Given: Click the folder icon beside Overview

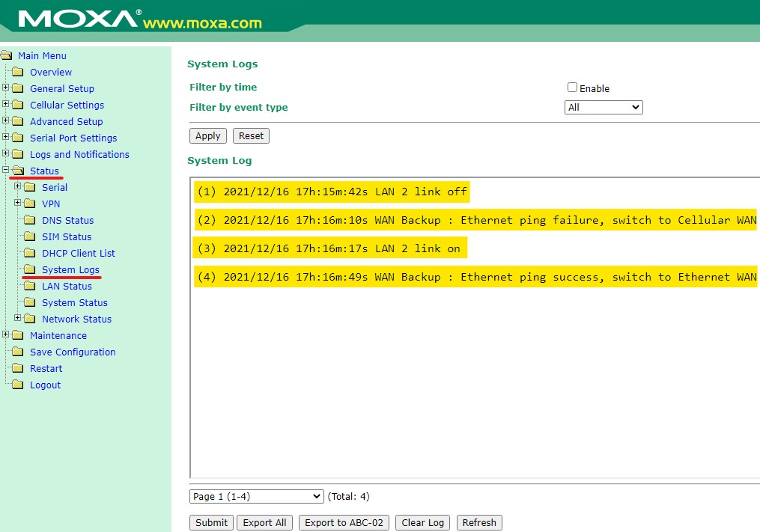Looking at the screenshot, I should pos(18,73).
